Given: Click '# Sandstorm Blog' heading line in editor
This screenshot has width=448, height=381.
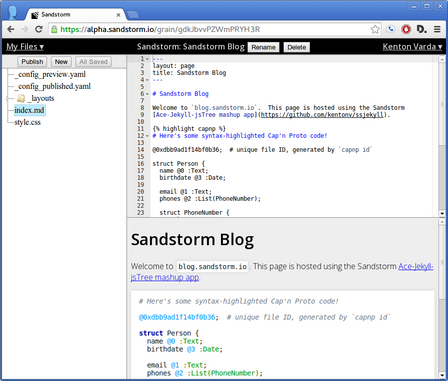Looking at the screenshot, I should (180, 94).
